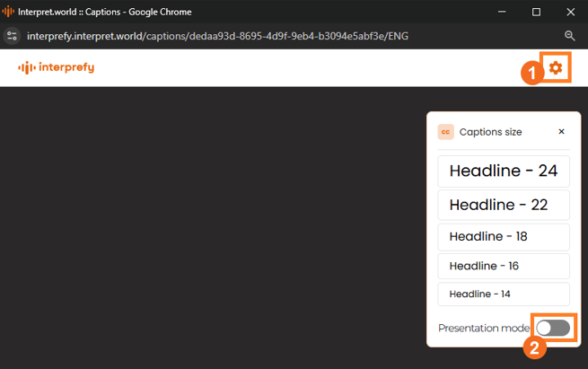Choose Headline - 22 caption size

click(504, 205)
